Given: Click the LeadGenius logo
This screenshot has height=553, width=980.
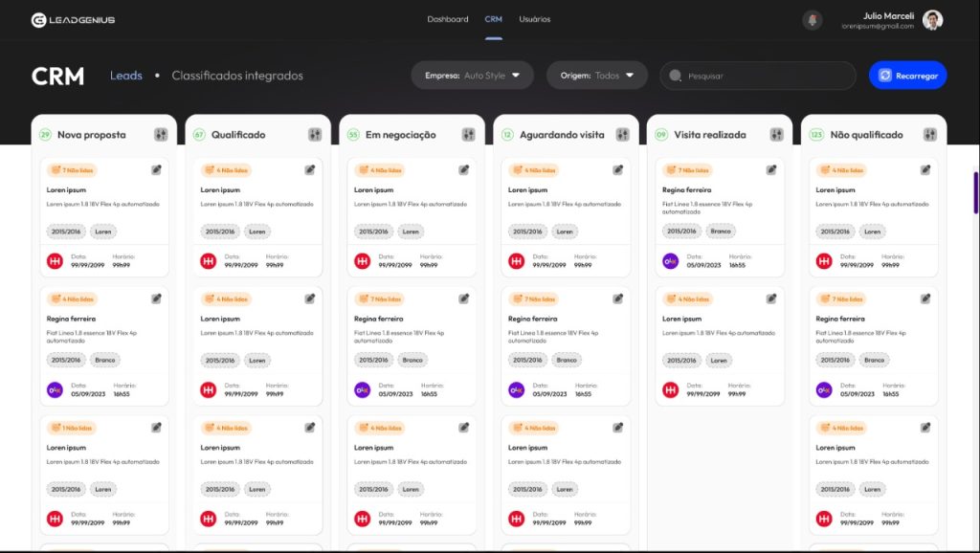Looking at the screenshot, I should 73,20.
